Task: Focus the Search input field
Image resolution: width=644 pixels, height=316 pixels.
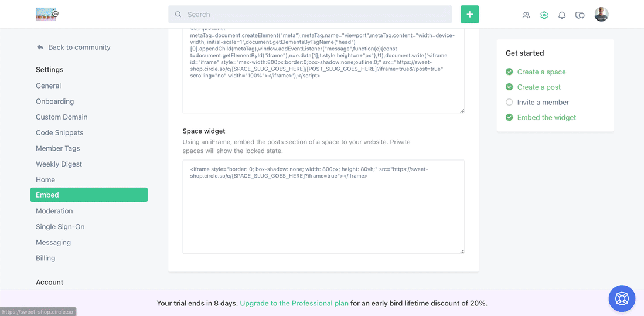Action: pos(310,15)
